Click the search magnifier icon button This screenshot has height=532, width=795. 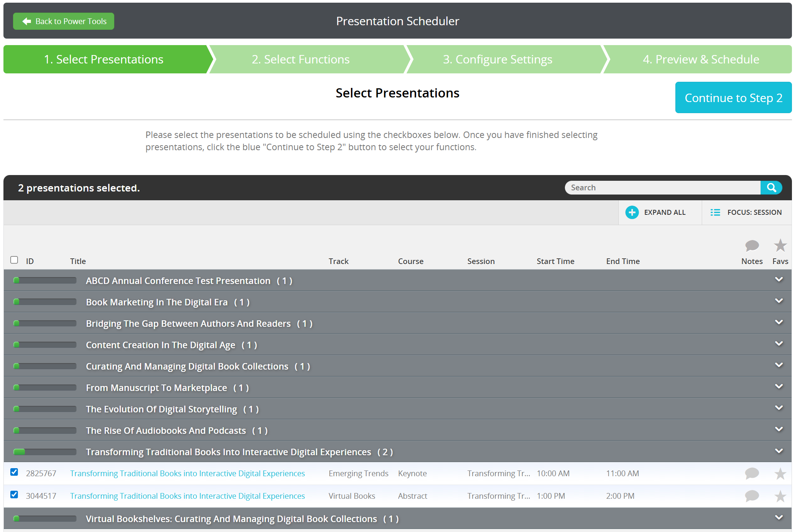tap(771, 188)
